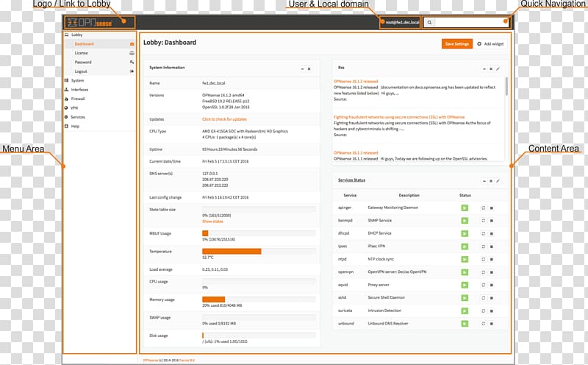Collapse the Lobby menu section
The height and width of the screenshot is (365, 588).
click(x=76, y=35)
